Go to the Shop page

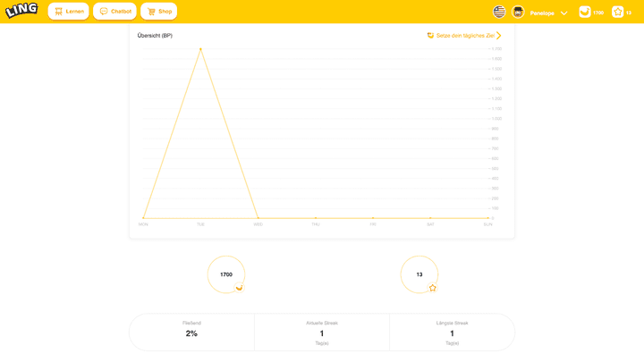tap(159, 12)
